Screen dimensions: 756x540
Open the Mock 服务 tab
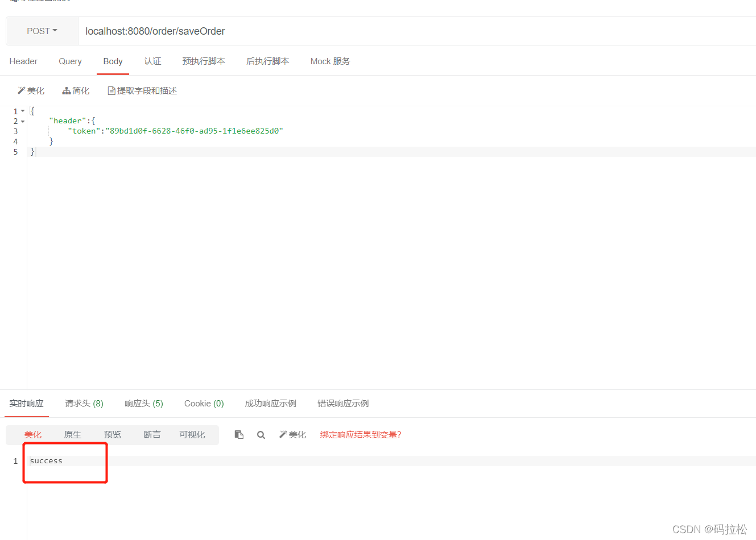330,61
